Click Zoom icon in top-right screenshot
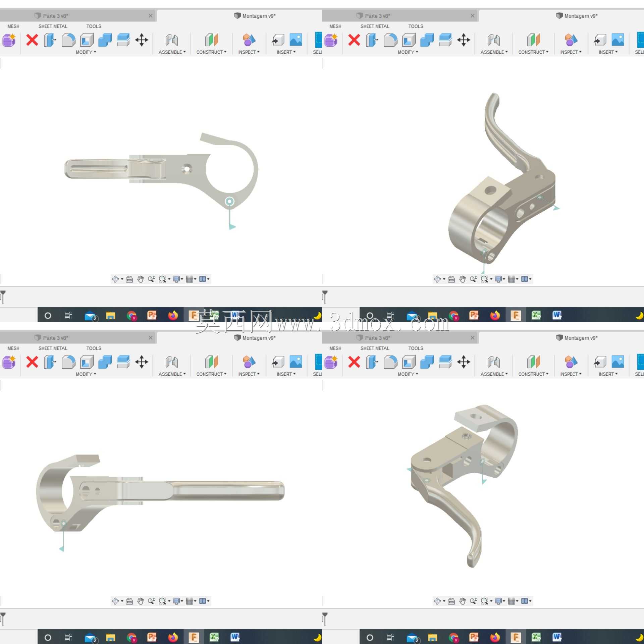 click(473, 279)
